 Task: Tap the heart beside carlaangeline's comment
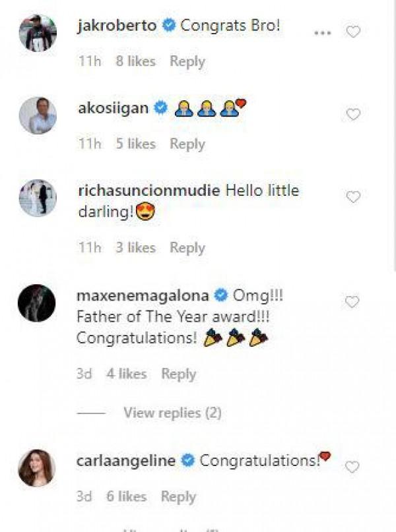[x=353, y=467]
